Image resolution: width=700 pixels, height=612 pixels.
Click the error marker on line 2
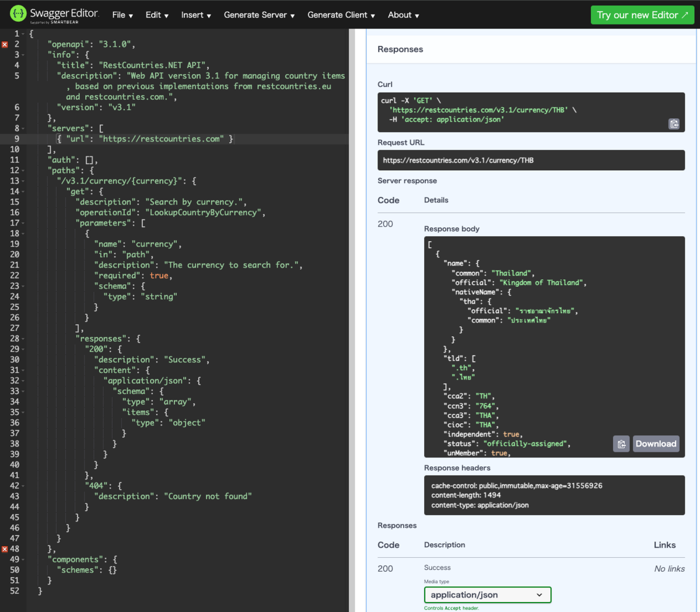(x=5, y=44)
